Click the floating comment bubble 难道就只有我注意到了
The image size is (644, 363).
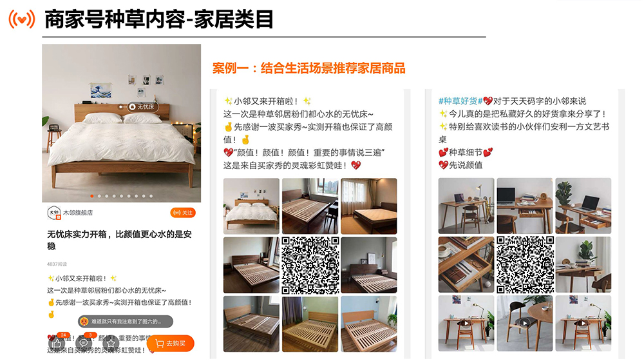point(126,322)
